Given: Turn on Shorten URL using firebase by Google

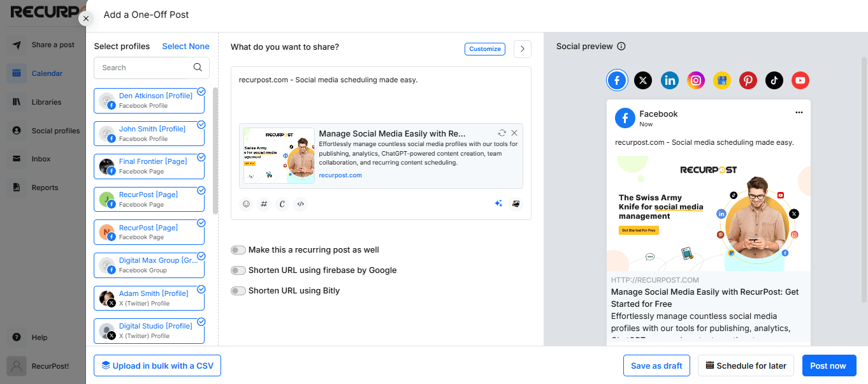Looking at the screenshot, I should [238, 270].
